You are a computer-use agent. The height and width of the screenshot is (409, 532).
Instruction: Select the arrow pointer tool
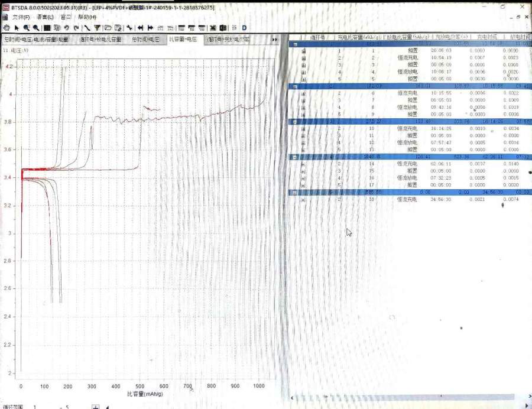point(16,28)
